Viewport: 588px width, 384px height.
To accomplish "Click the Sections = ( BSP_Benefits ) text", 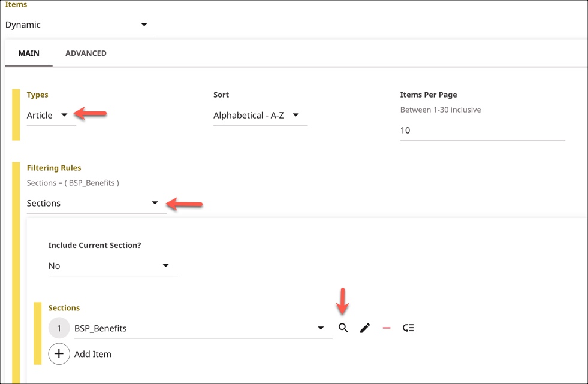I will pos(73,183).
